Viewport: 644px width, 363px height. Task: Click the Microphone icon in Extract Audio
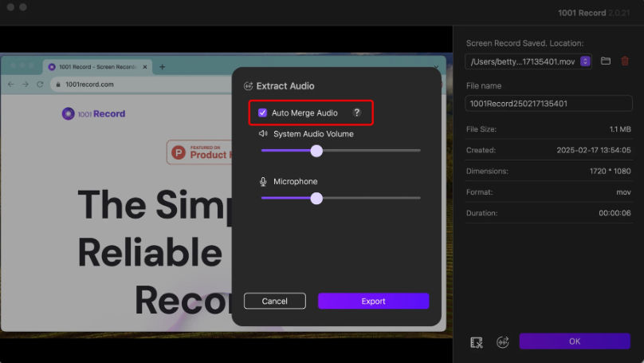(x=263, y=182)
